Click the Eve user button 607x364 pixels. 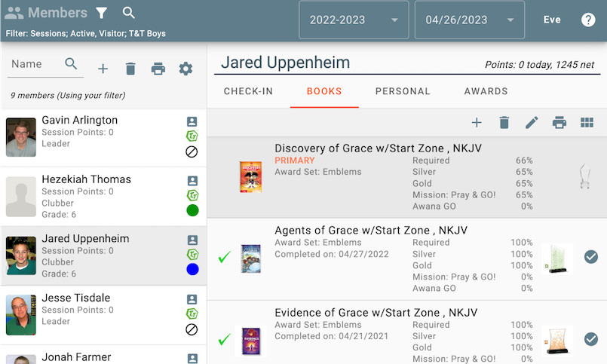(552, 20)
